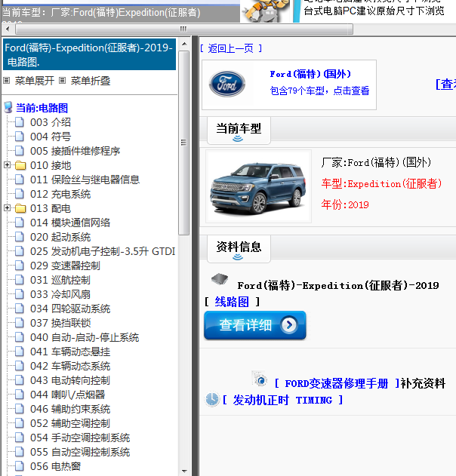The height and width of the screenshot is (476, 456).
Task: Go back via 返回上一页 link
Action: (x=231, y=48)
